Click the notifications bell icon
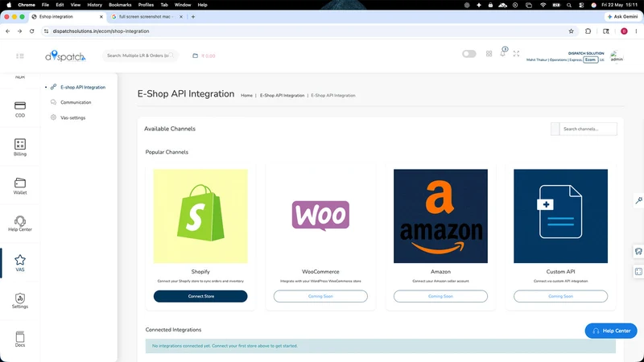 [x=502, y=53]
